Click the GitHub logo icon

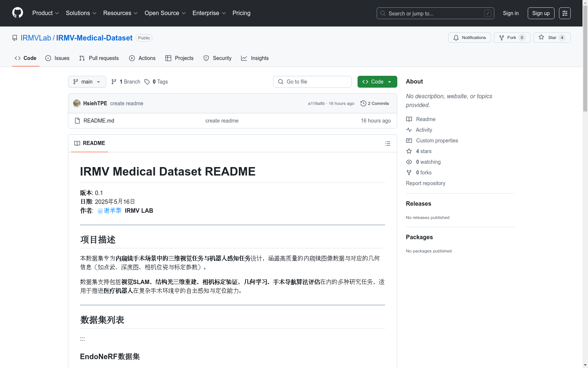click(x=18, y=13)
